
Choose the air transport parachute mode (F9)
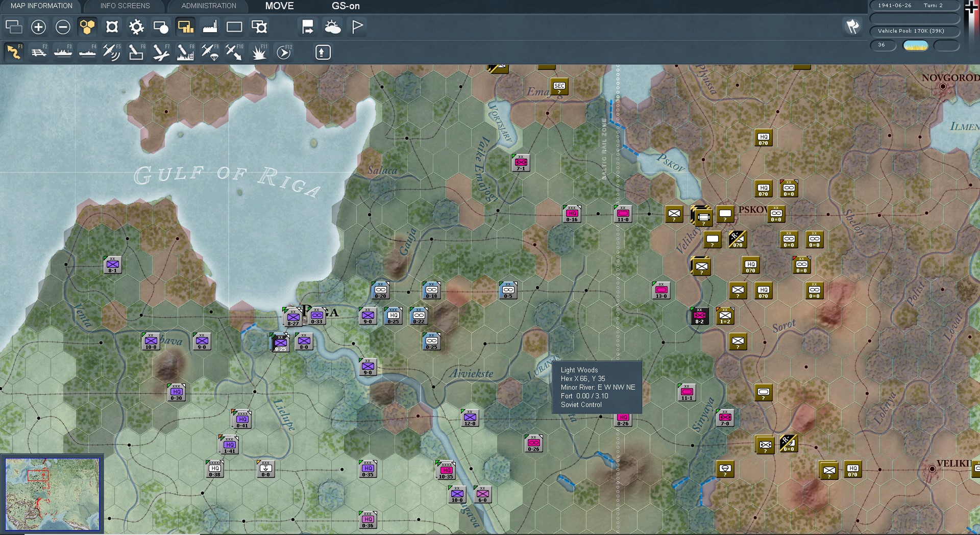210,52
